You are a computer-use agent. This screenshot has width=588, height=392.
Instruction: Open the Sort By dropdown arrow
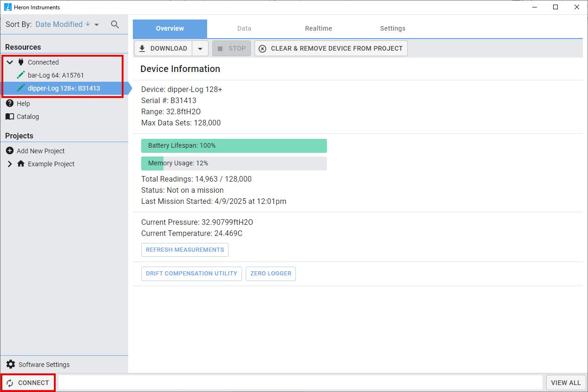tap(97, 25)
